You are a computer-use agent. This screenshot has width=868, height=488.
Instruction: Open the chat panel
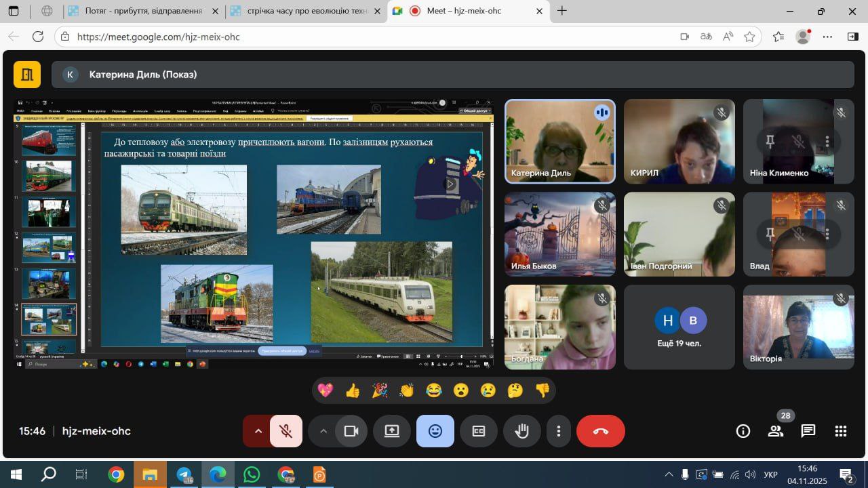(808, 431)
